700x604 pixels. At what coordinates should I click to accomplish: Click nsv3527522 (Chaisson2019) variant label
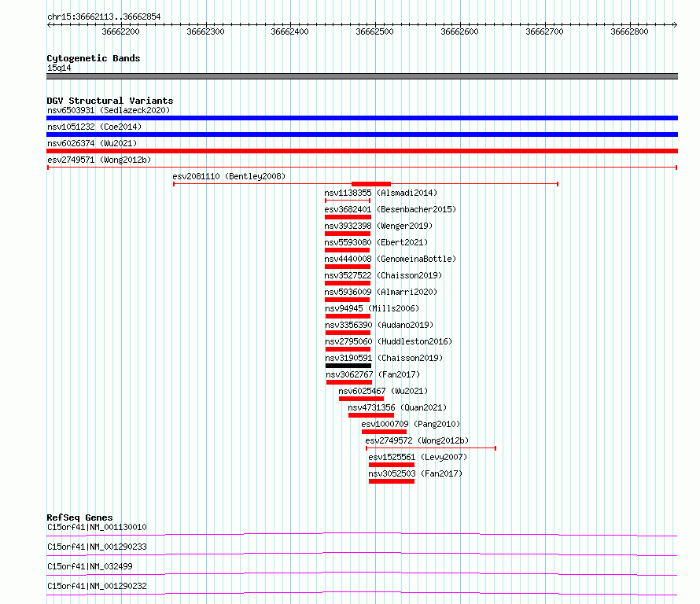tap(383, 275)
